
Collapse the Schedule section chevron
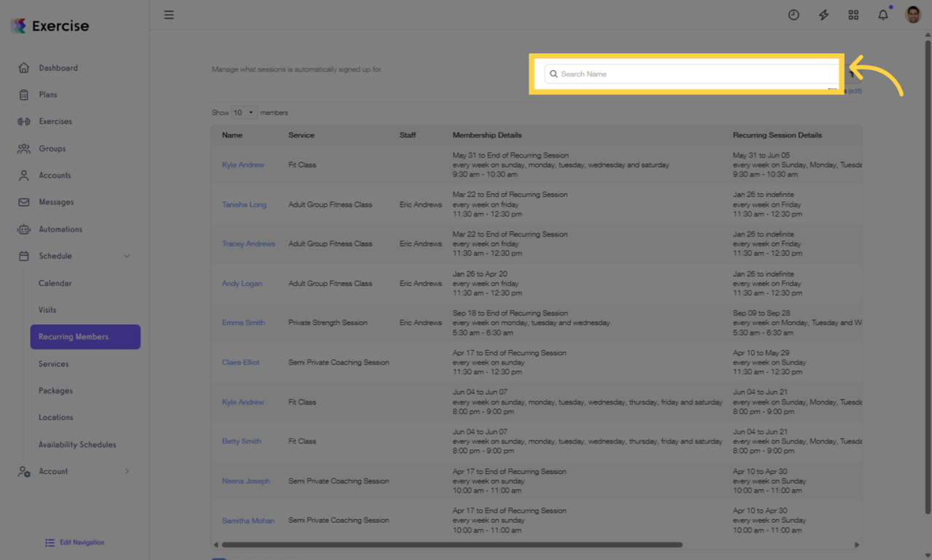pos(126,256)
